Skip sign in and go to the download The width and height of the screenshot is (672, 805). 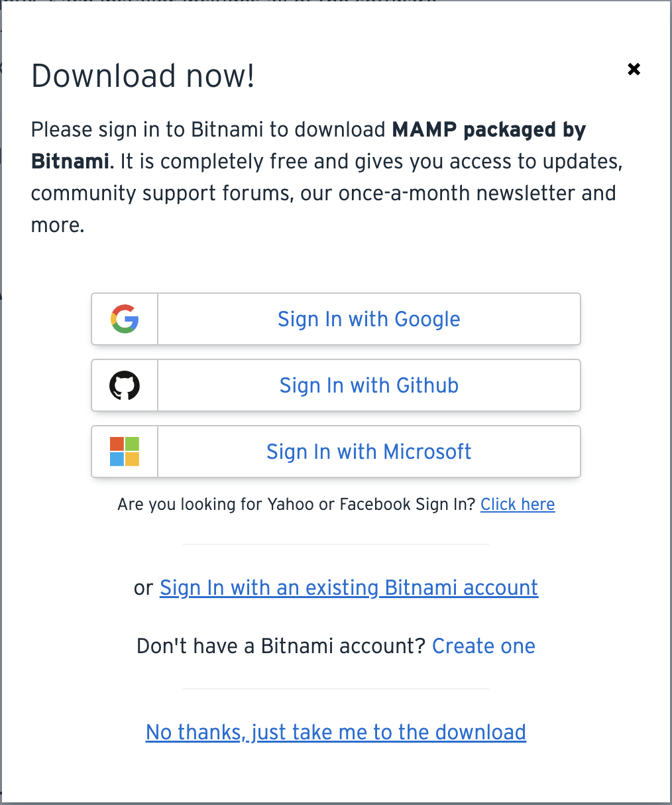point(335,731)
